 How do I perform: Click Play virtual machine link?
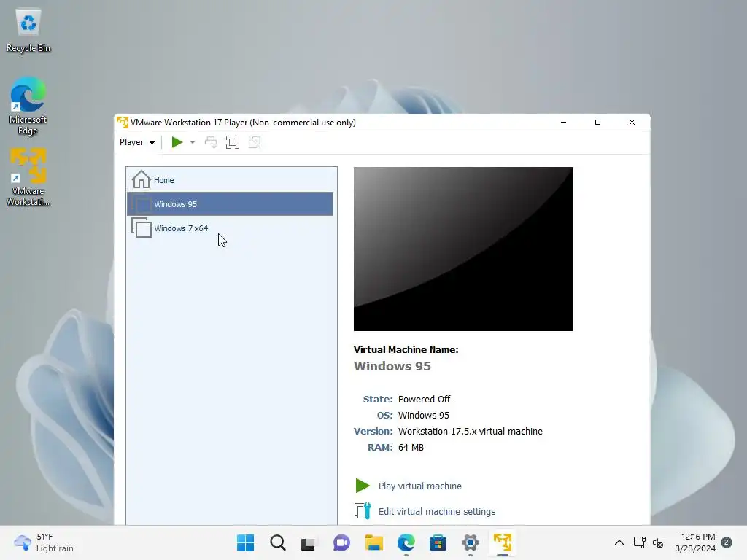point(419,486)
